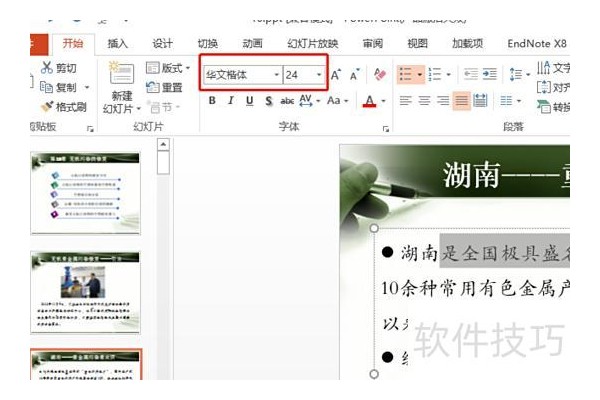Decrease font size with the smaller A button
600x400 pixels.
pos(354,75)
